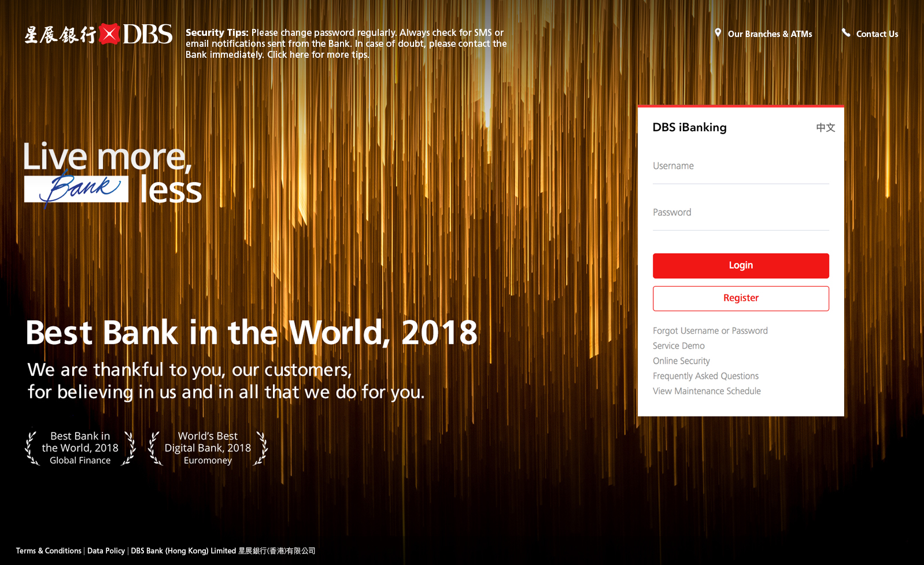Click the Global Finance Best Bank award badge

tap(80, 448)
